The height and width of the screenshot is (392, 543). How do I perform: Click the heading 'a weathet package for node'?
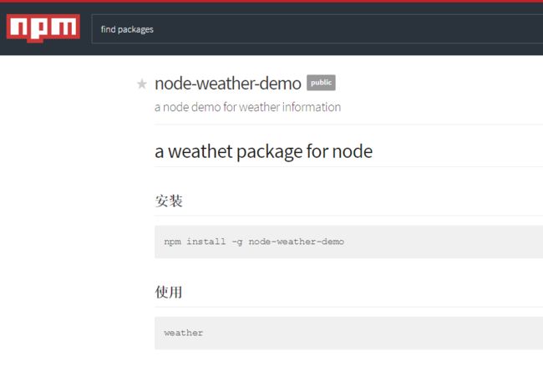263,152
